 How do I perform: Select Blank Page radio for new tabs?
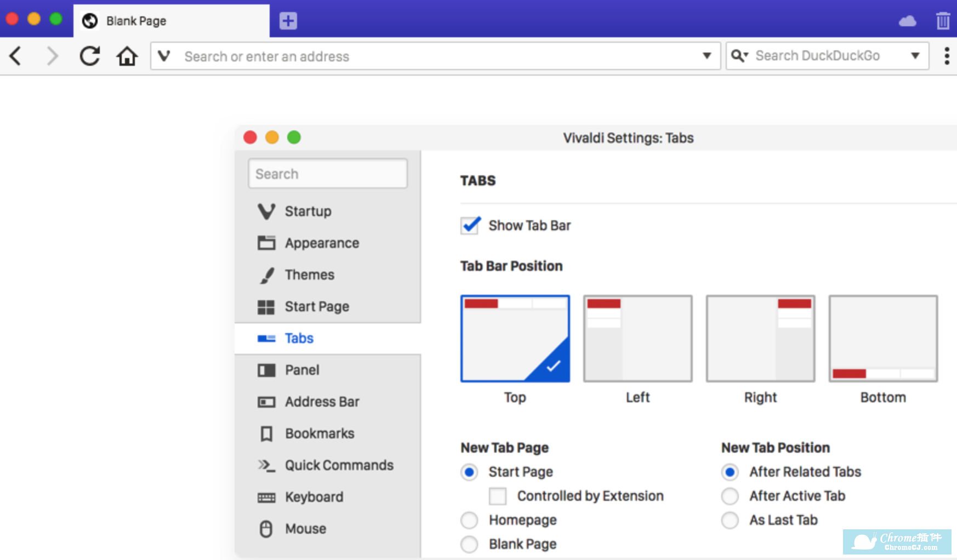[x=469, y=544]
